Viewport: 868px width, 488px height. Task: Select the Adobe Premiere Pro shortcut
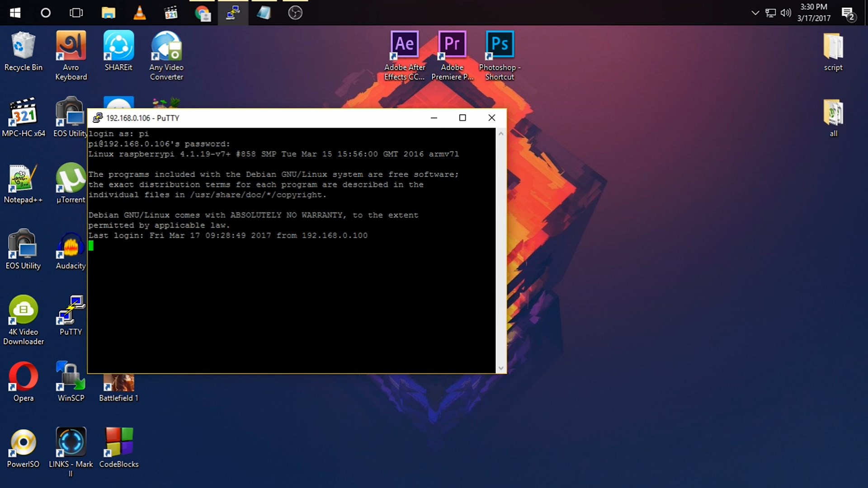pos(452,56)
